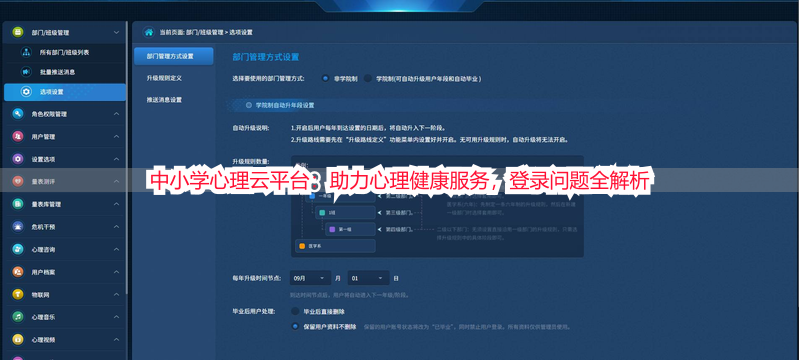Open the 09月 month dropdown
799x360 pixels.
point(310,278)
